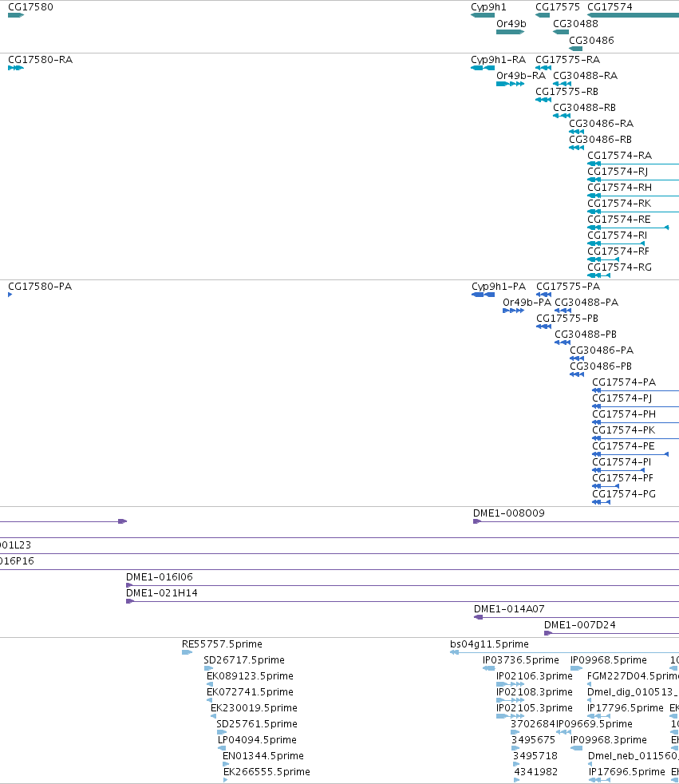This screenshot has width=679, height=784.
Task: Click the Or49b gene label
Action: [x=511, y=23]
